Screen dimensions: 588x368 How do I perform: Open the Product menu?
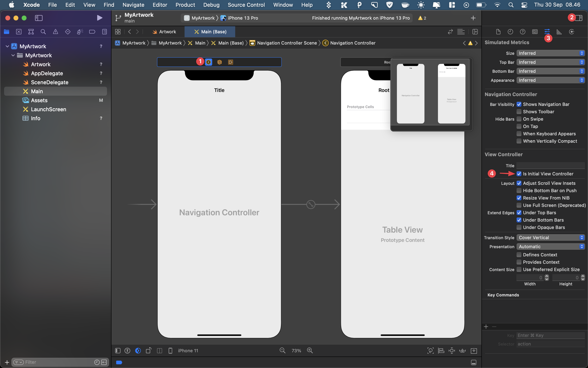tap(185, 5)
